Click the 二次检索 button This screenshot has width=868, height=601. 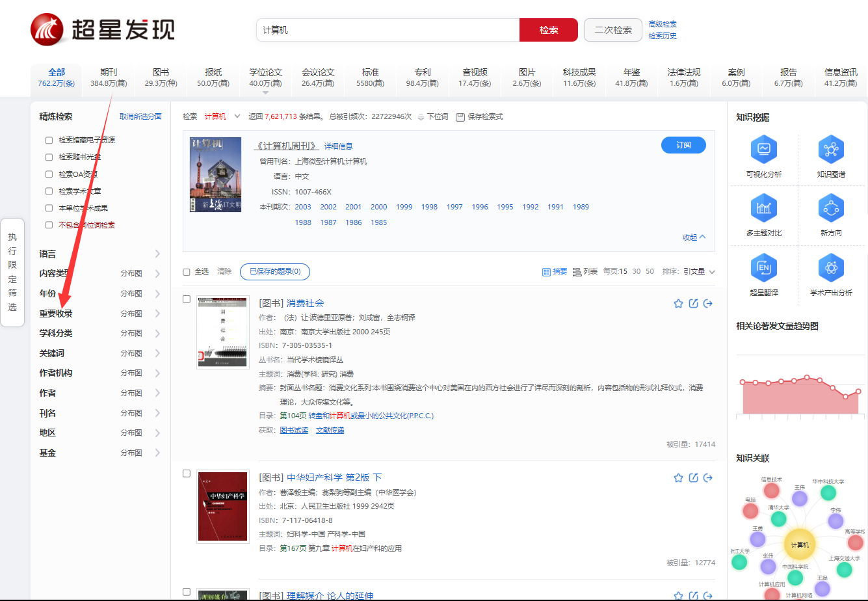tap(613, 30)
